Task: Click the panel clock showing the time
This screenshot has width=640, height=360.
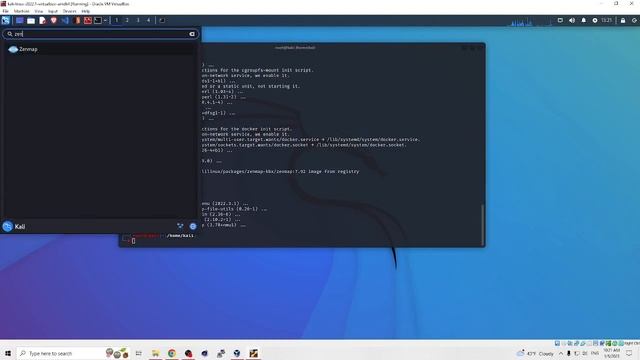Action: 607,20
